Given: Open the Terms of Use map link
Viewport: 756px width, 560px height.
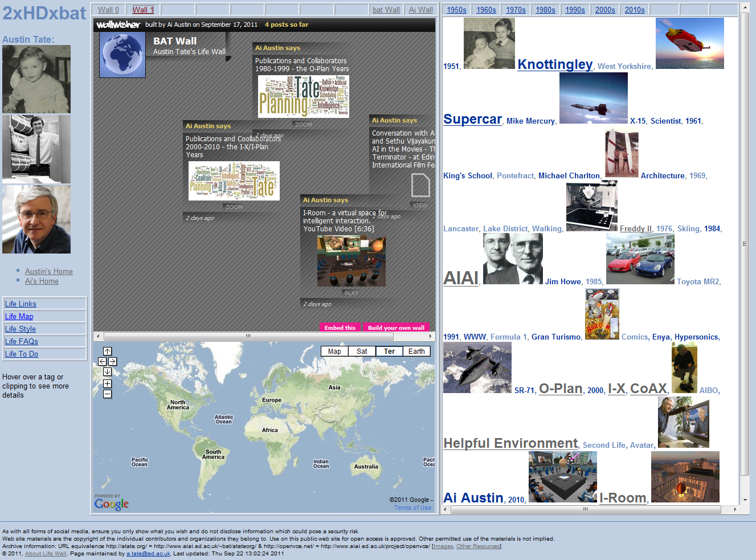Looking at the screenshot, I should click(x=412, y=508).
